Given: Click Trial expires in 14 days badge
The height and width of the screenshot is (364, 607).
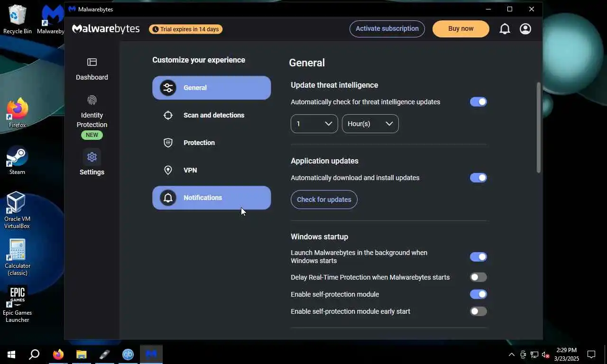Looking at the screenshot, I should click(185, 29).
